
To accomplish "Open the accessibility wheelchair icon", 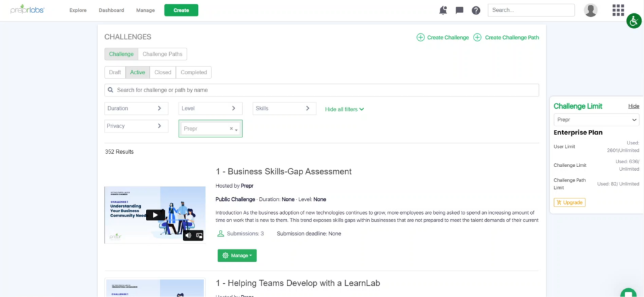I will pyautogui.click(x=634, y=21).
